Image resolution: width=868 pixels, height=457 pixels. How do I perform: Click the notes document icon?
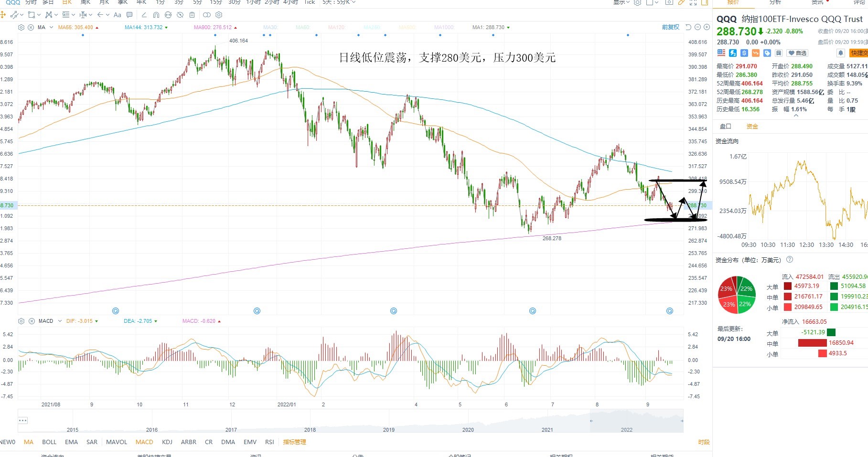779,53
